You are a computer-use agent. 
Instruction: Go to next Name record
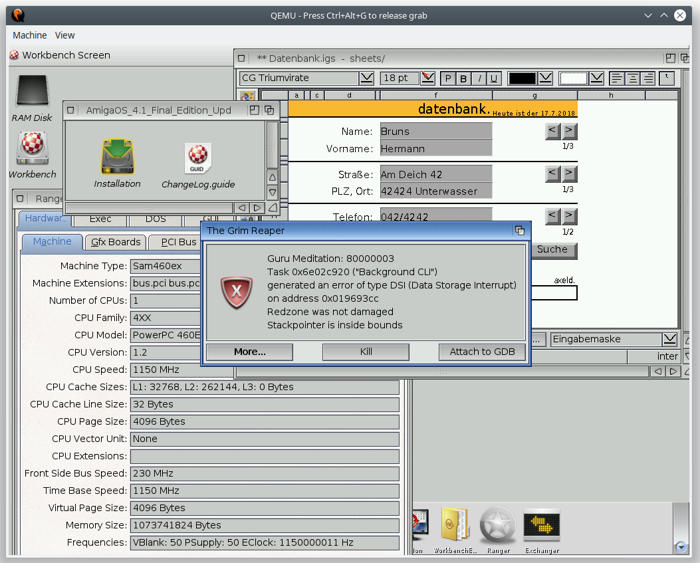pos(569,131)
